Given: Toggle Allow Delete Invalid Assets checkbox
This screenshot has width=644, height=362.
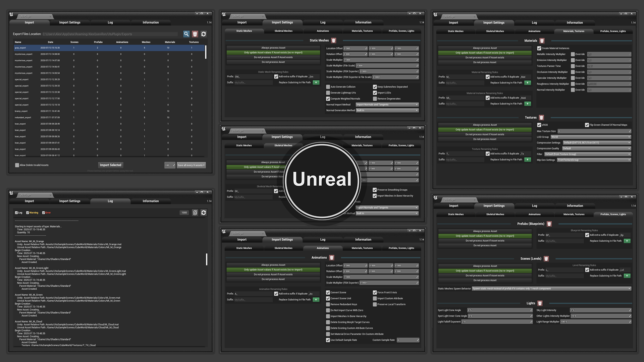Looking at the screenshot, I should (17, 165).
